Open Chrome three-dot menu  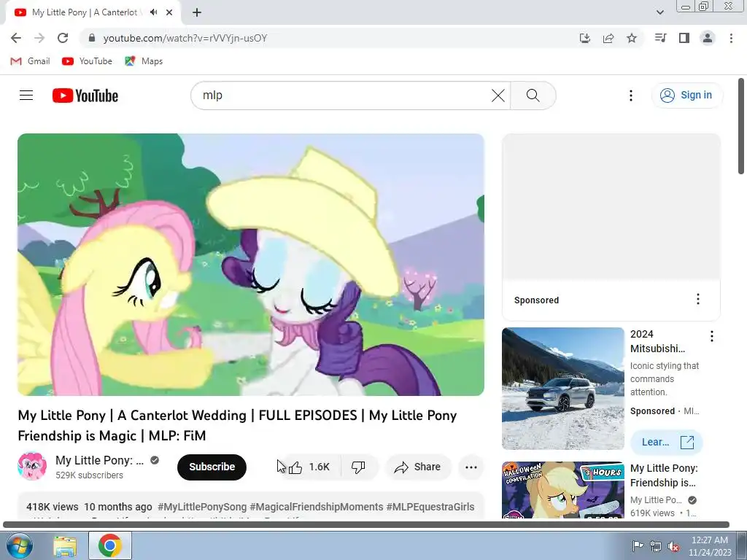731,38
